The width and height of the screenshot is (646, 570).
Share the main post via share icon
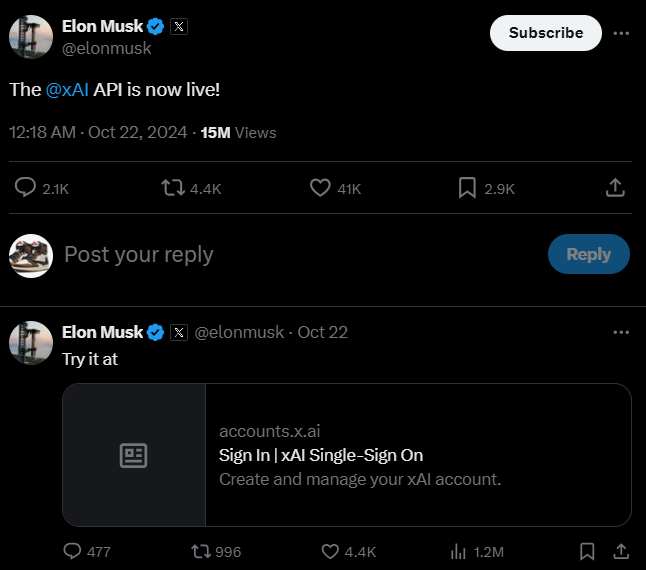click(x=616, y=187)
